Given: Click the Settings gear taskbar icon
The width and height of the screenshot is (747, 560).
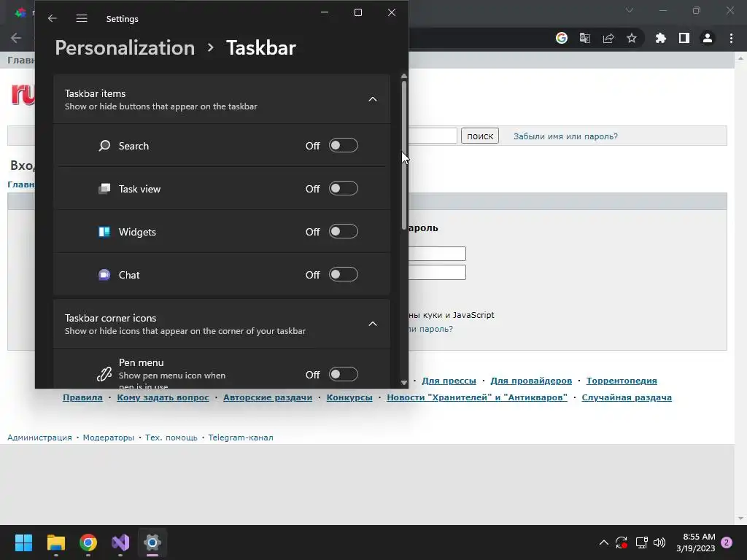Looking at the screenshot, I should pos(152,542).
